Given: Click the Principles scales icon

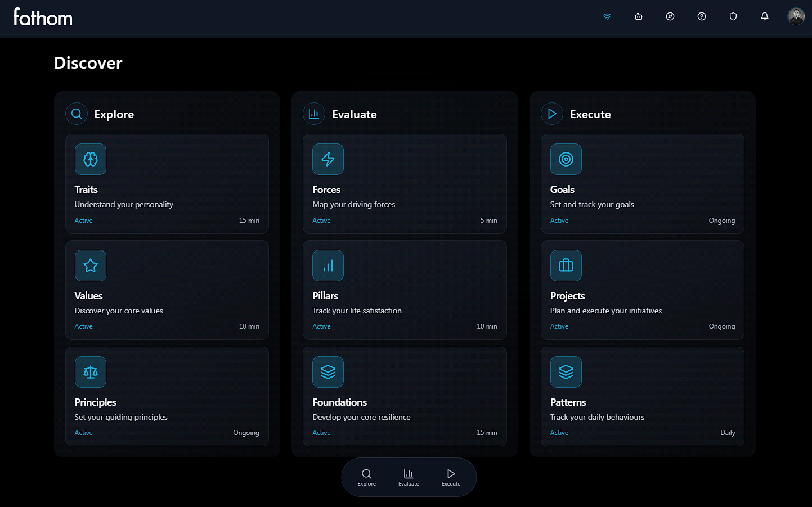Looking at the screenshot, I should click(91, 371).
